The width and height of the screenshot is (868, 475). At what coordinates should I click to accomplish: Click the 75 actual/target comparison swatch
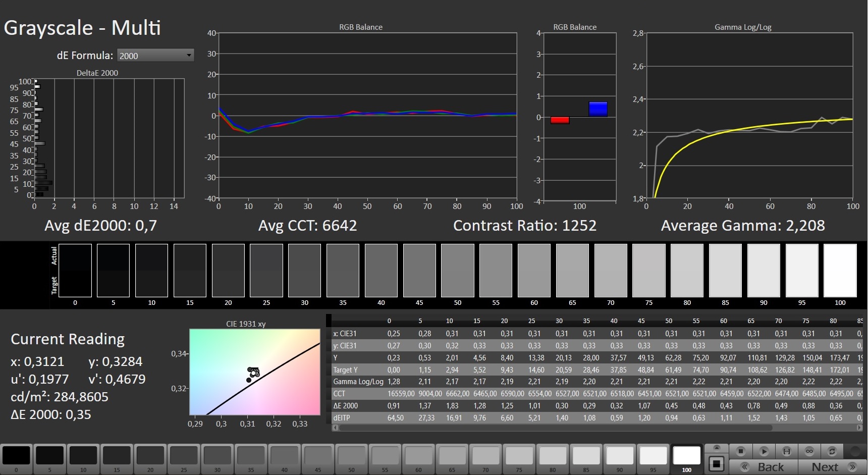649,271
